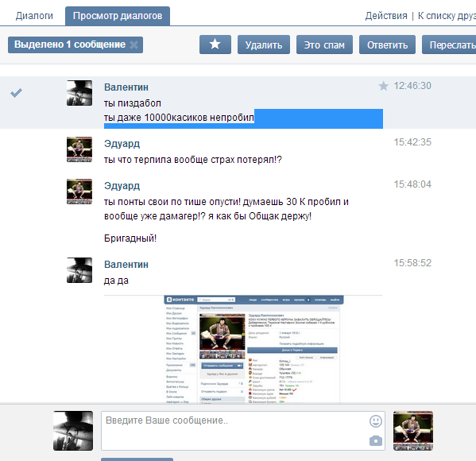Open Валентин profile name at 12:46:30
The image size is (476, 461).
pyautogui.click(x=126, y=87)
